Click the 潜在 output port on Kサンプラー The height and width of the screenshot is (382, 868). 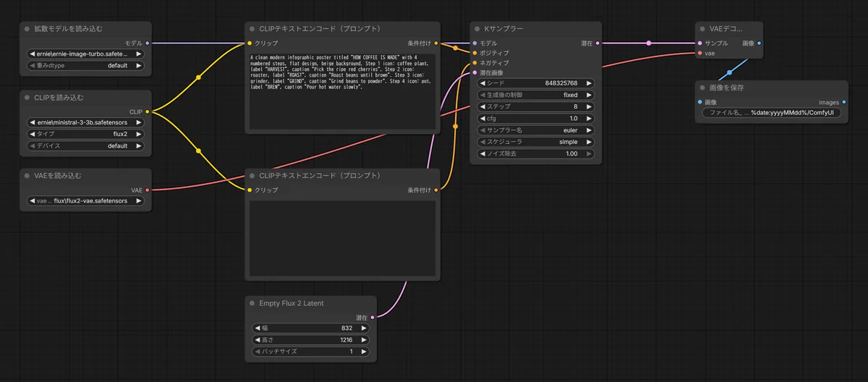coord(597,43)
